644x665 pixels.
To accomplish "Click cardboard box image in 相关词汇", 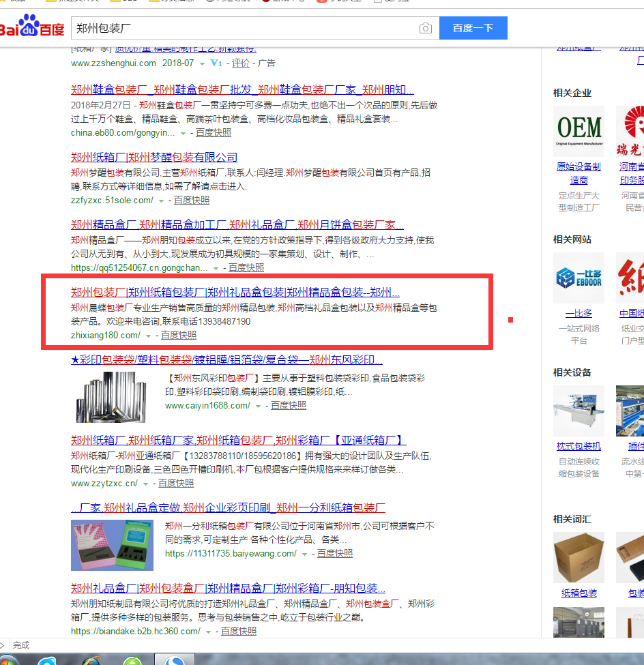I will tap(579, 558).
